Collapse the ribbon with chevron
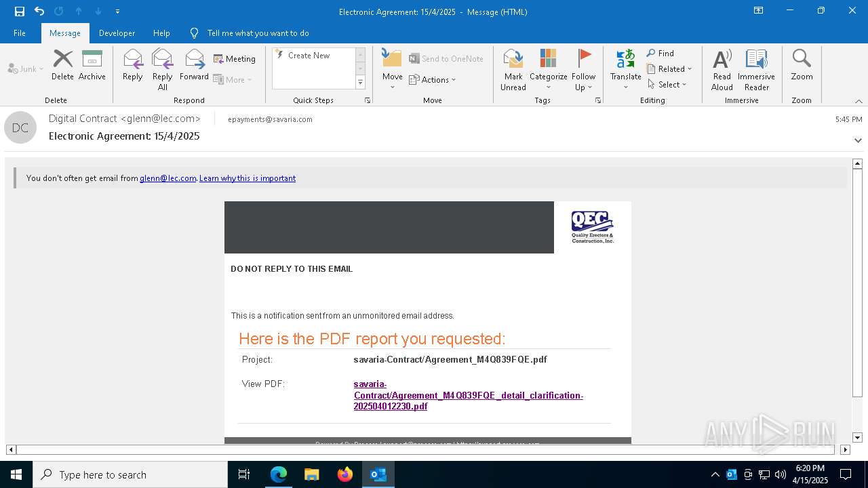This screenshot has height=488, width=868. tap(859, 101)
